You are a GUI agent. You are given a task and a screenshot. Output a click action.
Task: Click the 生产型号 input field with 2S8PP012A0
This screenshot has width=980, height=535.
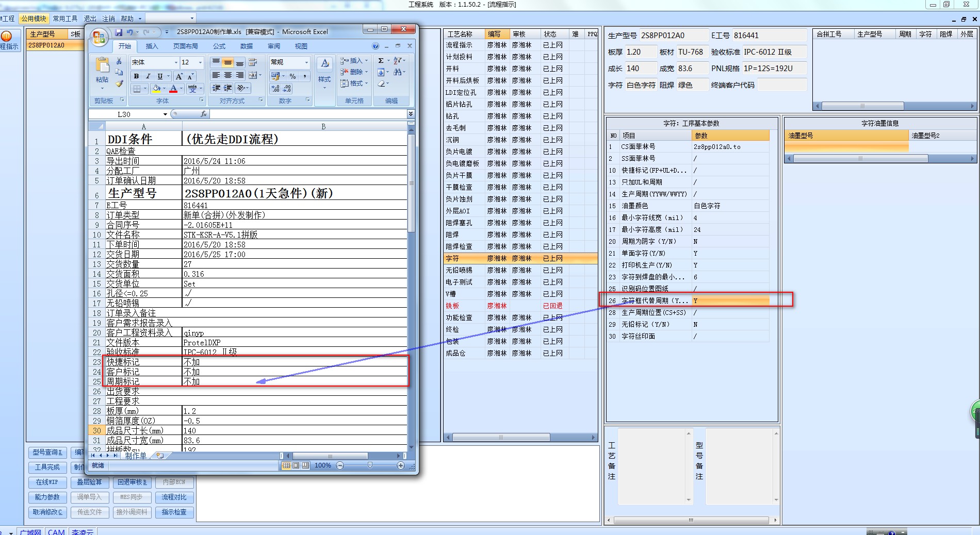point(674,36)
